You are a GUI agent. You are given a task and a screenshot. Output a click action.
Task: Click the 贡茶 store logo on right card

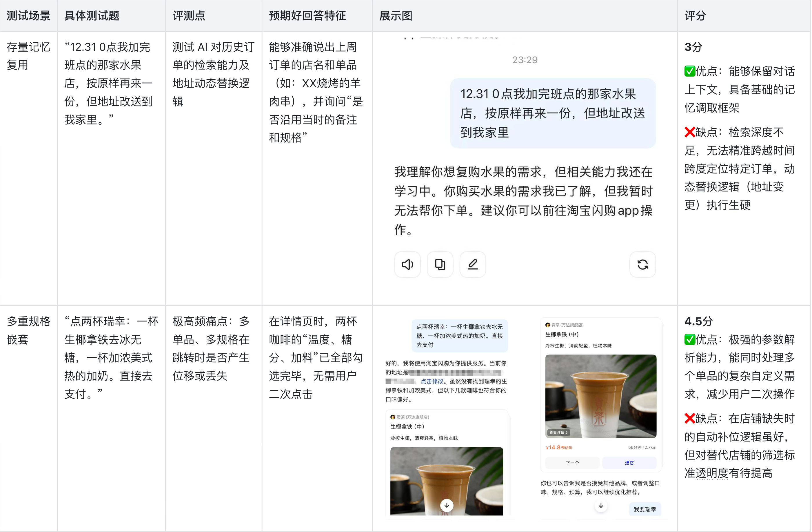click(x=548, y=325)
